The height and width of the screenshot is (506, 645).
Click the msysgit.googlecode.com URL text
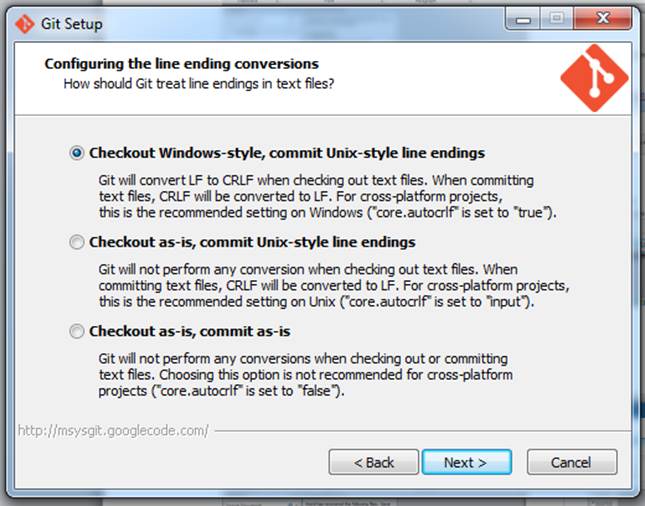tap(113, 431)
